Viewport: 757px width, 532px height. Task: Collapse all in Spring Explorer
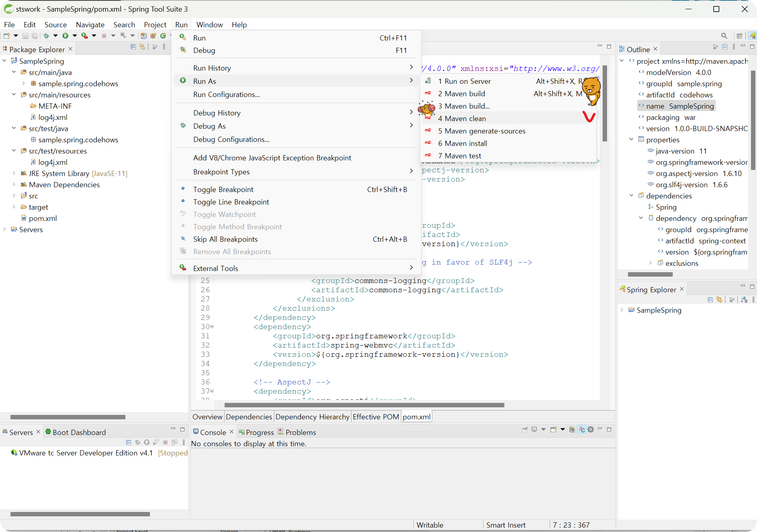(710, 299)
